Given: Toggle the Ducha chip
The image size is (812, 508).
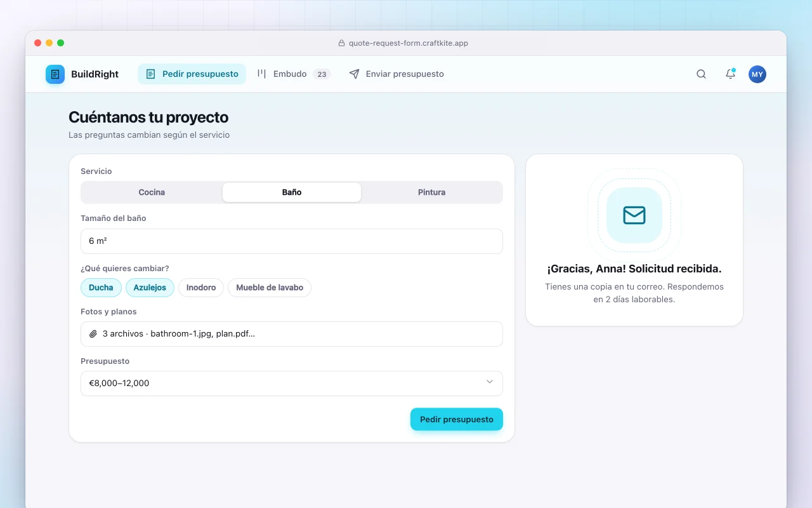Looking at the screenshot, I should (101, 288).
